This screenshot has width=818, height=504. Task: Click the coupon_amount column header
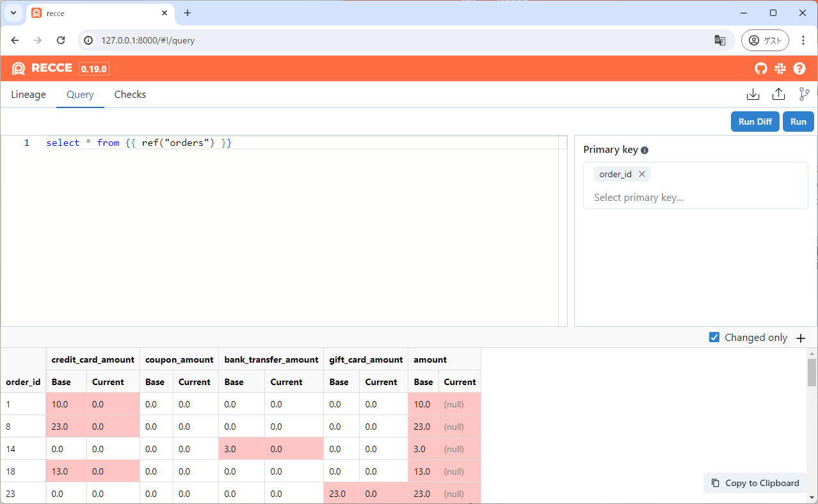point(179,359)
